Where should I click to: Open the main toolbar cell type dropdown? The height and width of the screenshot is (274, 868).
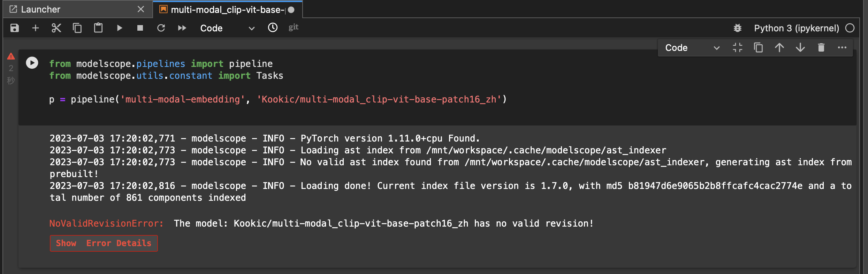[227, 28]
